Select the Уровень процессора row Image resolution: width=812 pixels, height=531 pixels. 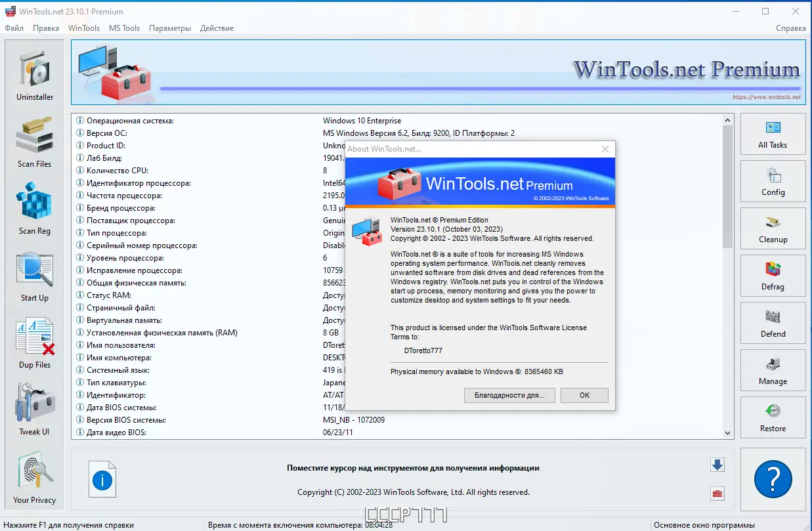(396, 258)
